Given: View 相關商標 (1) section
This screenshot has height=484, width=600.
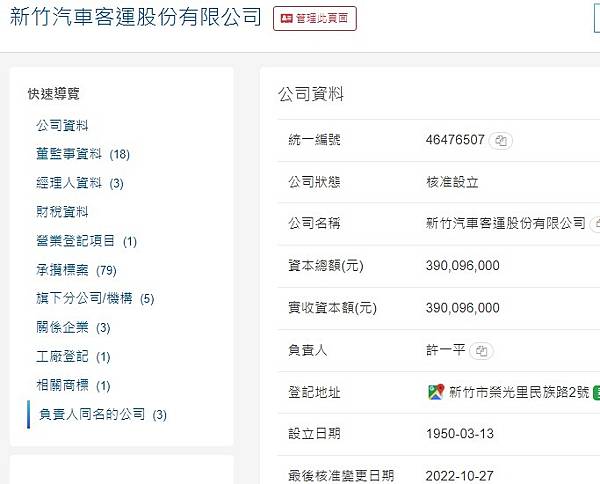Looking at the screenshot, I should [x=73, y=385].
